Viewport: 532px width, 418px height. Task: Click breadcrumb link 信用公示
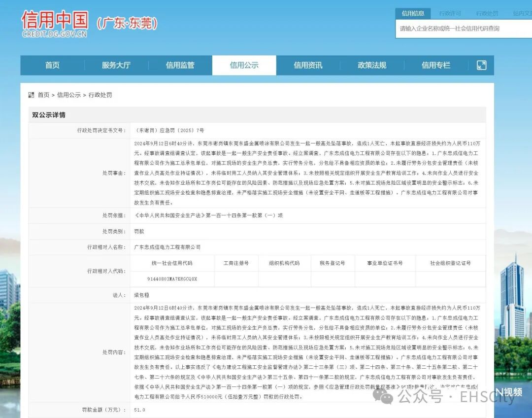(x=69, y=95)
